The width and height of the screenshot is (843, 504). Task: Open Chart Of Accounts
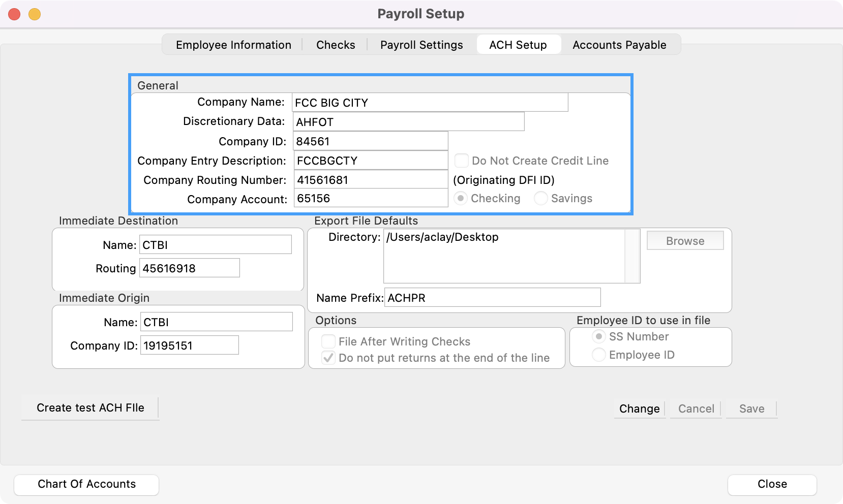86,484
